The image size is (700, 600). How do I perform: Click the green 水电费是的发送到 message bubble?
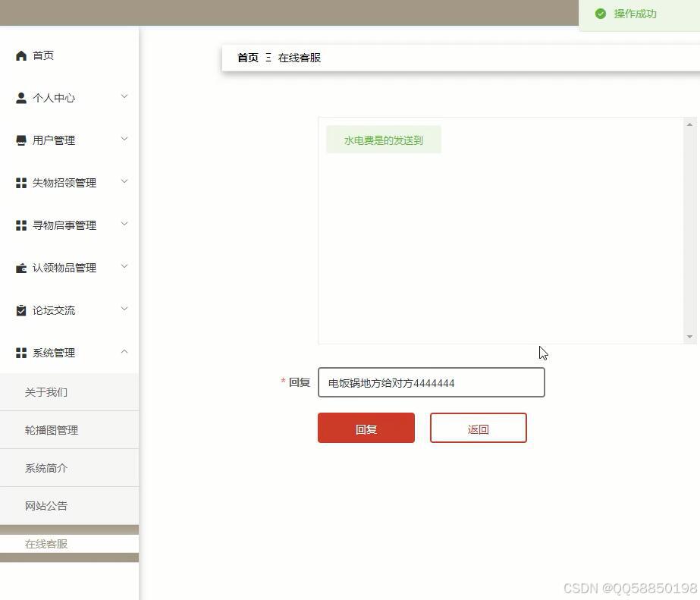383,140
